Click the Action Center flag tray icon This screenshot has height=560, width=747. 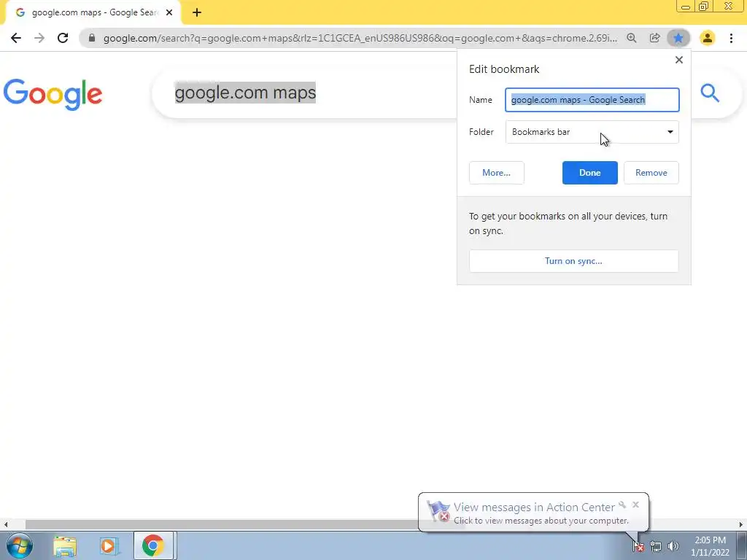click(x=638, y=547)
